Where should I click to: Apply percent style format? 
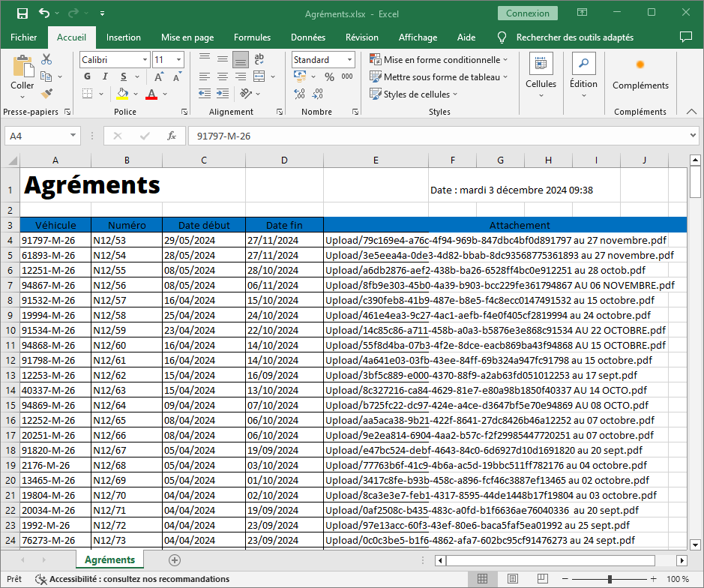[330, 76]
